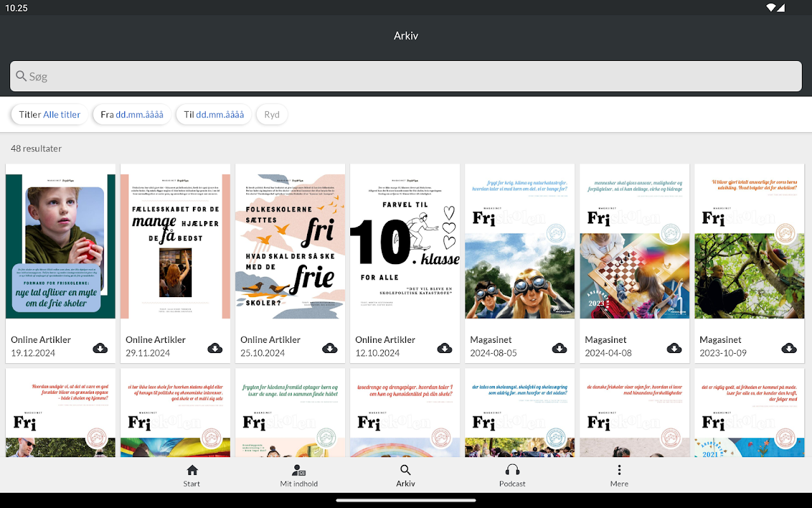Tap the system navigation gesture pill
The height and width of the screenshot is (508, 812).
406,500
